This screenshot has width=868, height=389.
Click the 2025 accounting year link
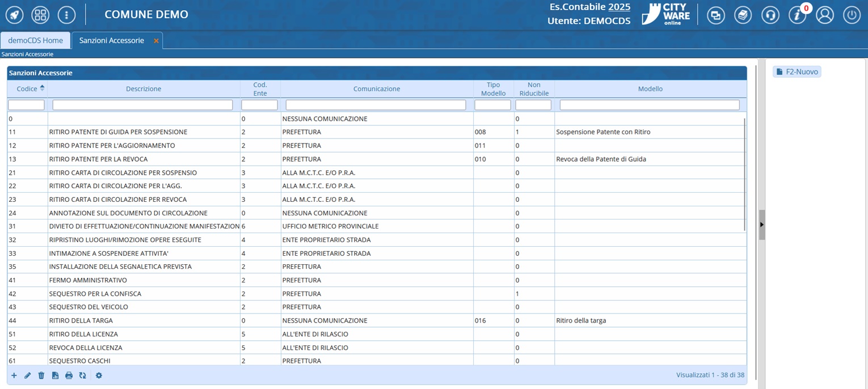619,7
